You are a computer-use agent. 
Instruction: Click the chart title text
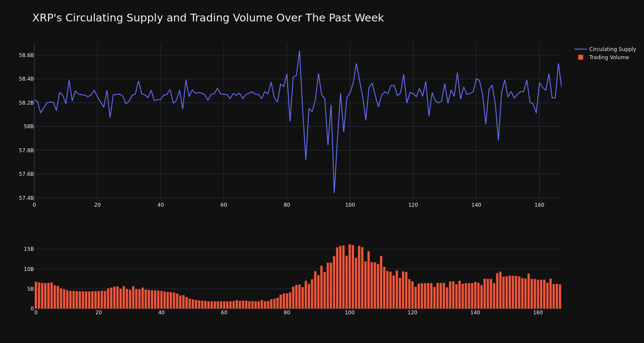(208, 18)
